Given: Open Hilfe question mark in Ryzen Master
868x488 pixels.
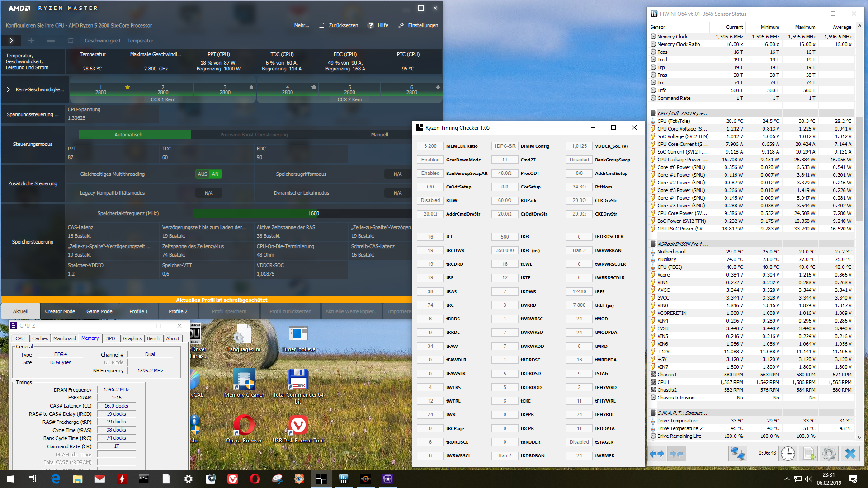Looking at the screenshot, I should [x=371, y=25].
